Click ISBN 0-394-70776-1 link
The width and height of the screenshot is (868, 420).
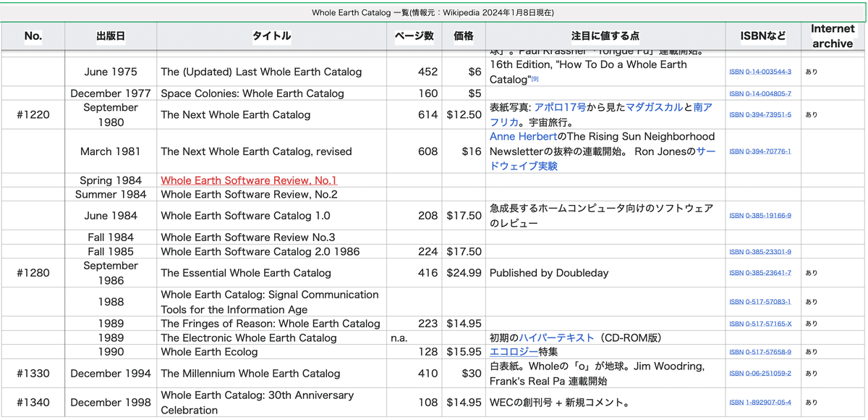click(x=760, y=151)
